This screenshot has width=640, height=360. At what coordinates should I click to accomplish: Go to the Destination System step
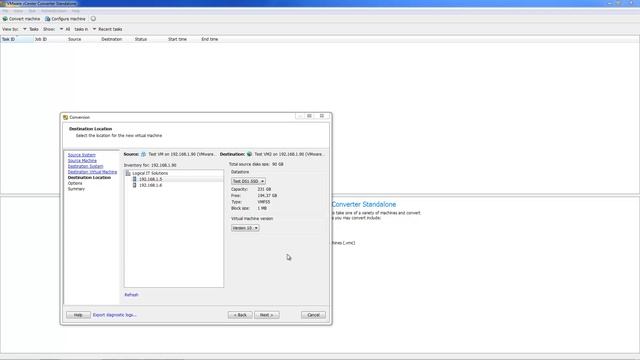(x=85, y=167)
